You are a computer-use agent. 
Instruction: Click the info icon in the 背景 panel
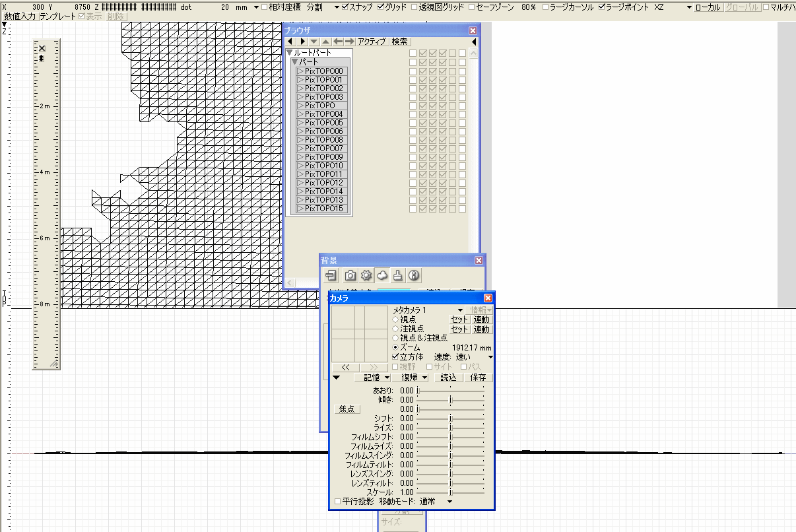(415, 275)
